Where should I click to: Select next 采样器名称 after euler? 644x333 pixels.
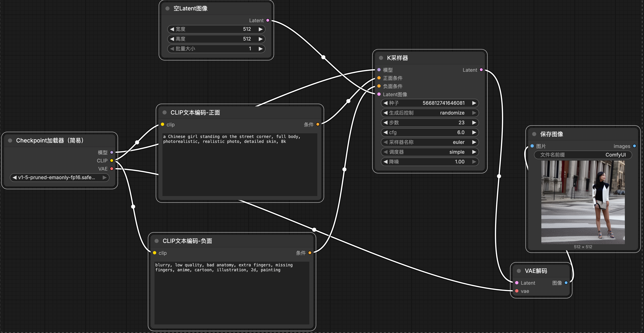click(474, 142)
